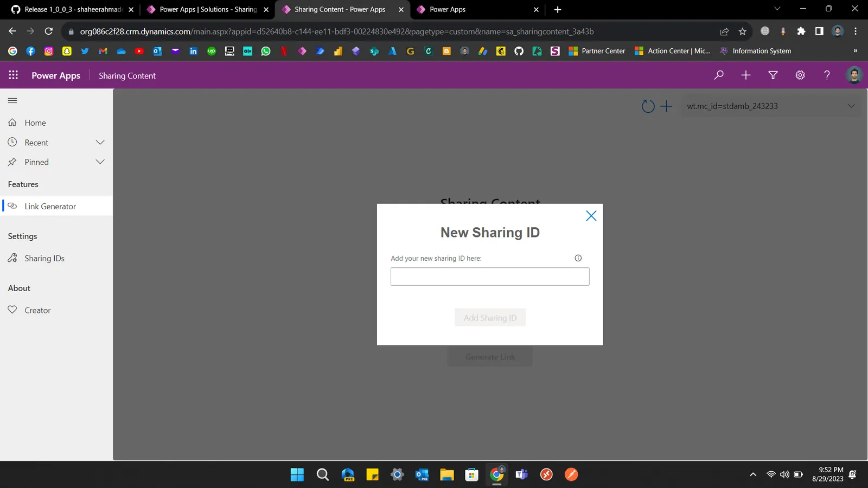Image resolution: width=868 pixels, height=488 pixels.
Task: Collapse the site map hamburger menu
Action: (12, 100)
